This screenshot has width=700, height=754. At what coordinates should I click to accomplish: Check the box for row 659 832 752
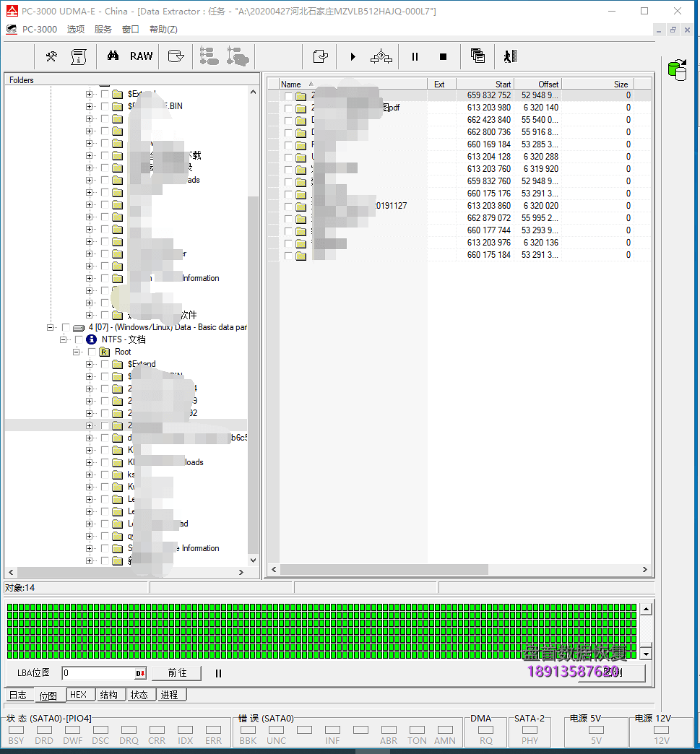(x=288, y=95)
